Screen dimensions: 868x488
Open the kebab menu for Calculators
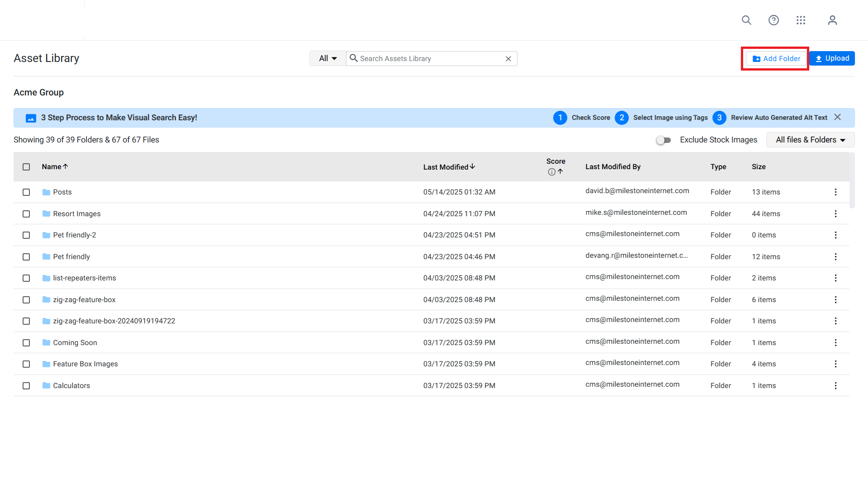(835, 386)
